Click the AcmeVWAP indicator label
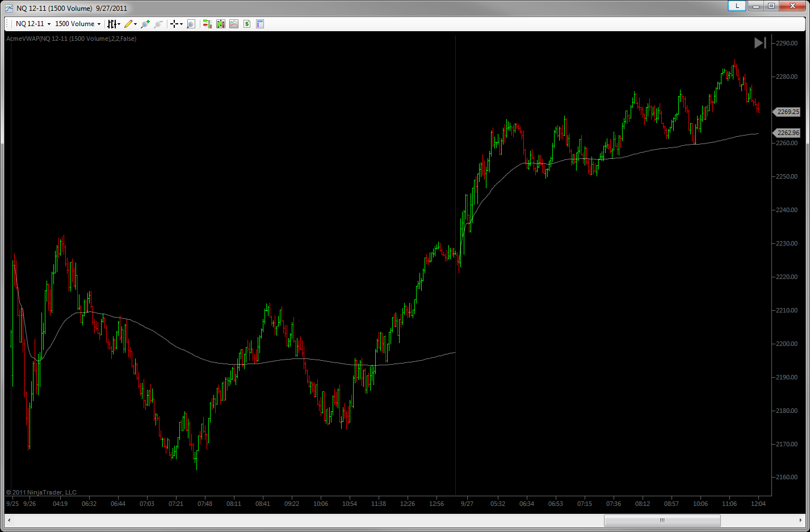This screenshot has height=532, width=810. (x=71, y=39)
